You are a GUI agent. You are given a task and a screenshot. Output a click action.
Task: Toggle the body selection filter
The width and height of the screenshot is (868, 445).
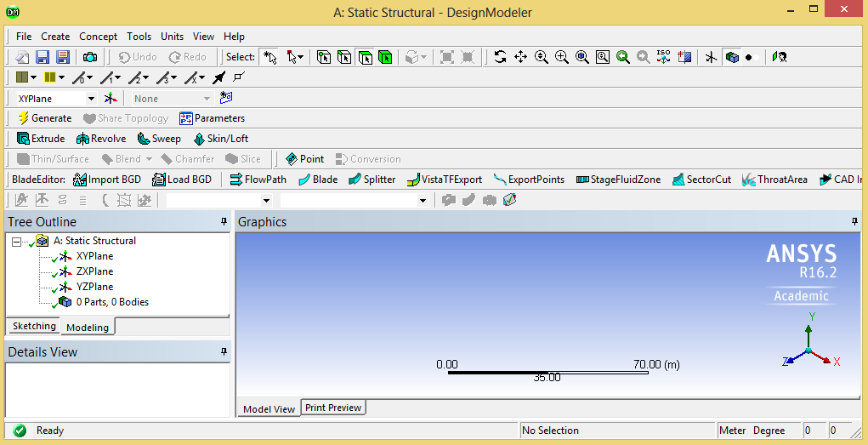(x=385, y=57)
